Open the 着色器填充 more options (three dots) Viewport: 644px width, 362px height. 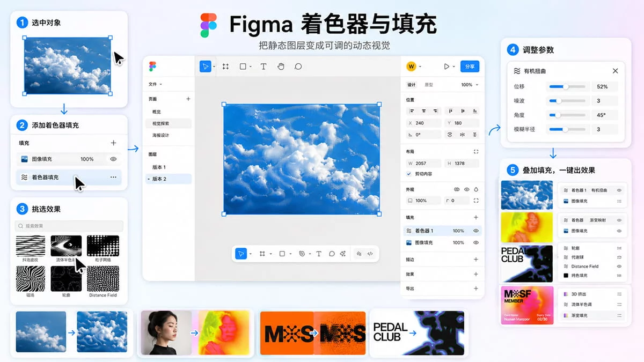point(113,177)
